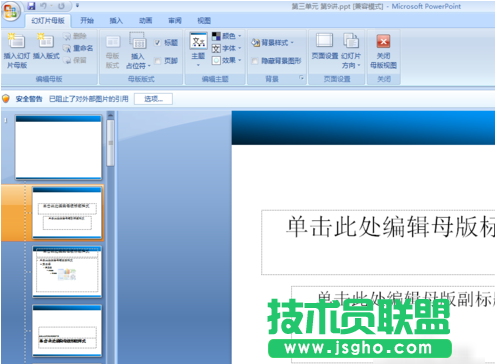The height and width of the screenshot is (364, 495).
Task: Open theme Fonts dropdown
Action: pos(227,48)
